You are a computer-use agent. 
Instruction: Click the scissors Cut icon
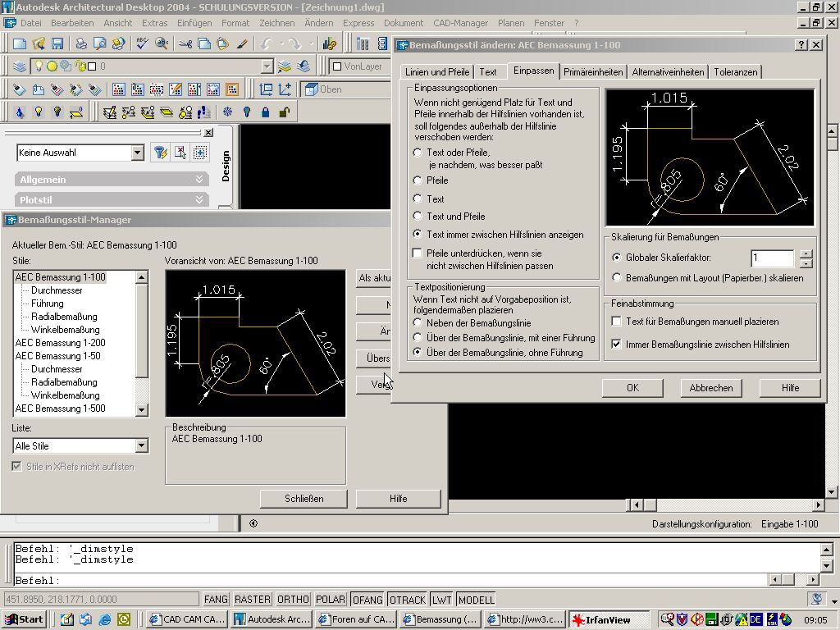click(x=185, y=43)
